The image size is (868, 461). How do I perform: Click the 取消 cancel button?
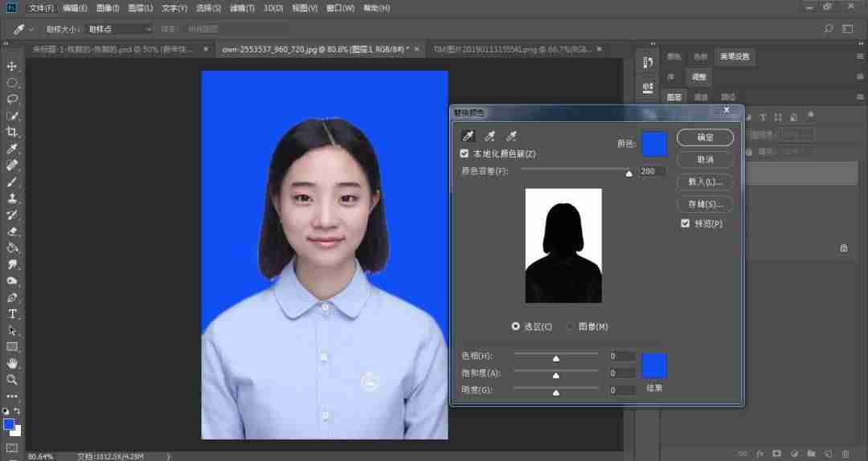pos(706,159)
